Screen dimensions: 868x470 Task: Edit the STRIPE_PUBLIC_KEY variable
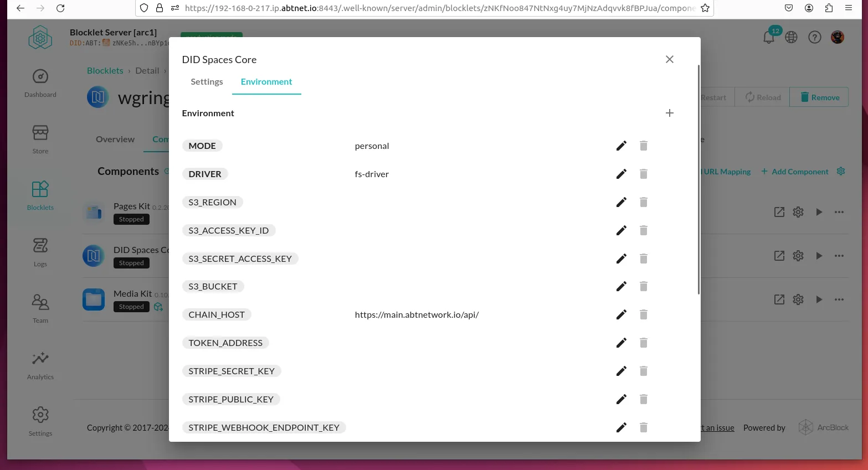point(622,399)
